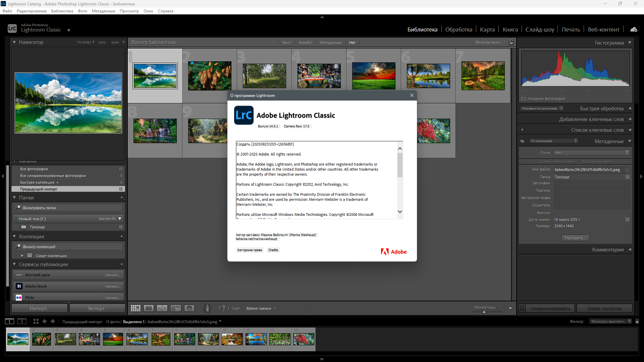Screen dimensions: 644x362
Task: Click Авторские права button in About dialog
Action: click(x=250, y=250)
